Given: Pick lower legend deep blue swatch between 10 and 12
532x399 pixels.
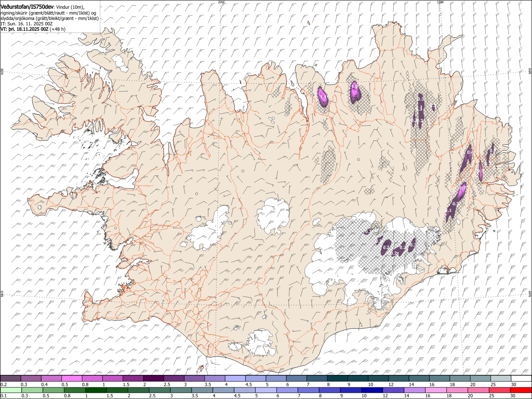Looking at the screenshot, I should pyautogui.click(x=372, y=390).
